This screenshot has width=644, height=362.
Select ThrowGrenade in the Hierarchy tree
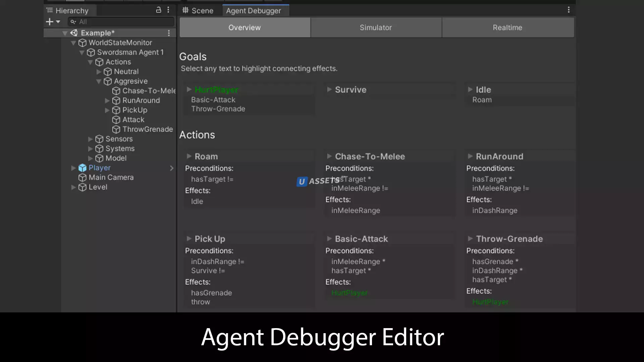(147, 129)
